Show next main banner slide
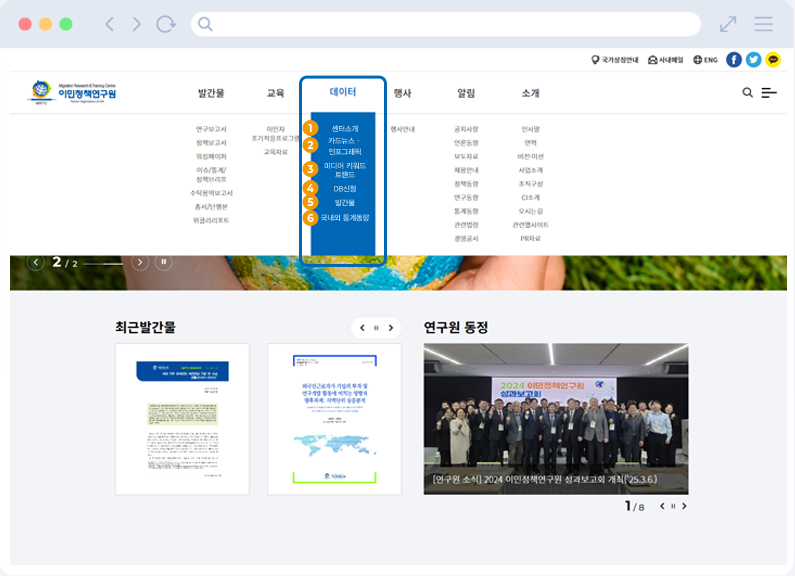The height and width of the screenshot is (576, 795). (x=140, y=262)
